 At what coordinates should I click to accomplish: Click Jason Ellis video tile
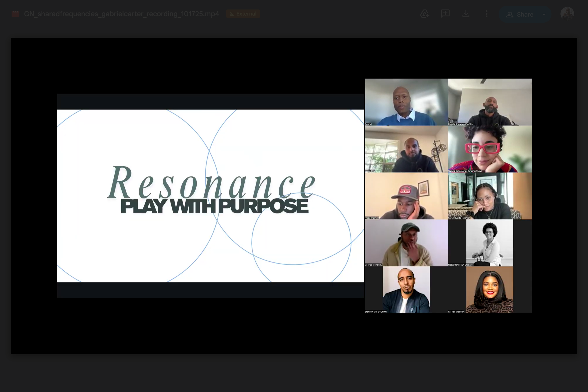coord(406,149)
